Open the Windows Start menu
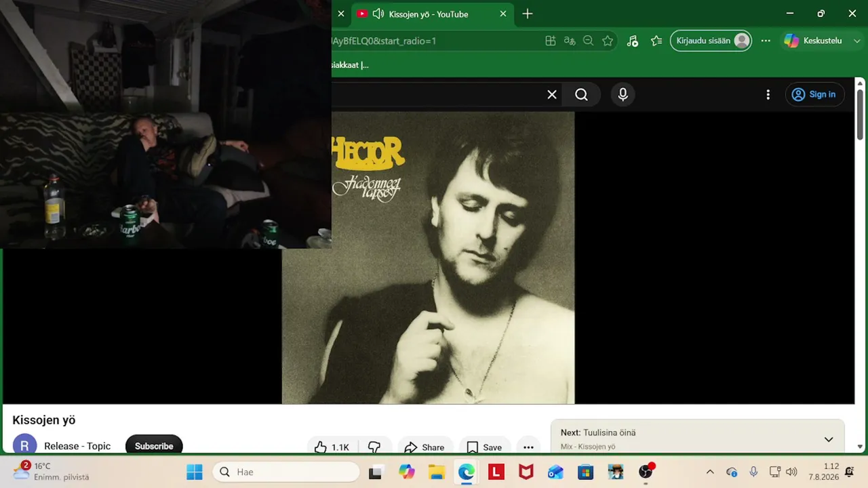The image size is (868, 488). pyautogui.click(x=195, y=472)
